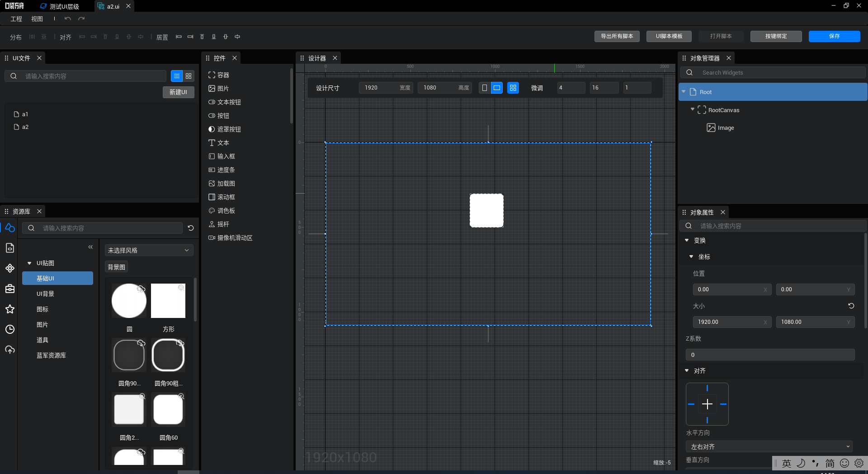The image size is (868, 474).
Task: Click right-edge icon in 居置 group
Action: 190,37
